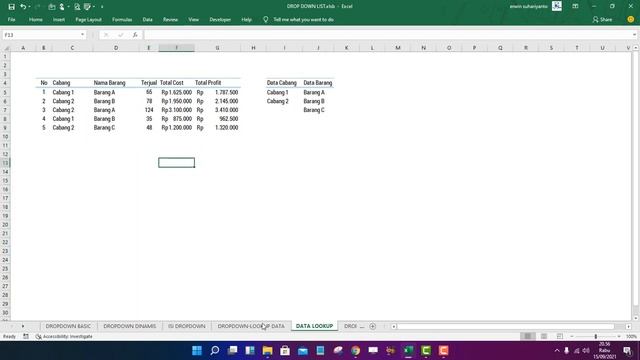Add a new sheet with plus icon

pyautogui.click(x=372, y=326)
